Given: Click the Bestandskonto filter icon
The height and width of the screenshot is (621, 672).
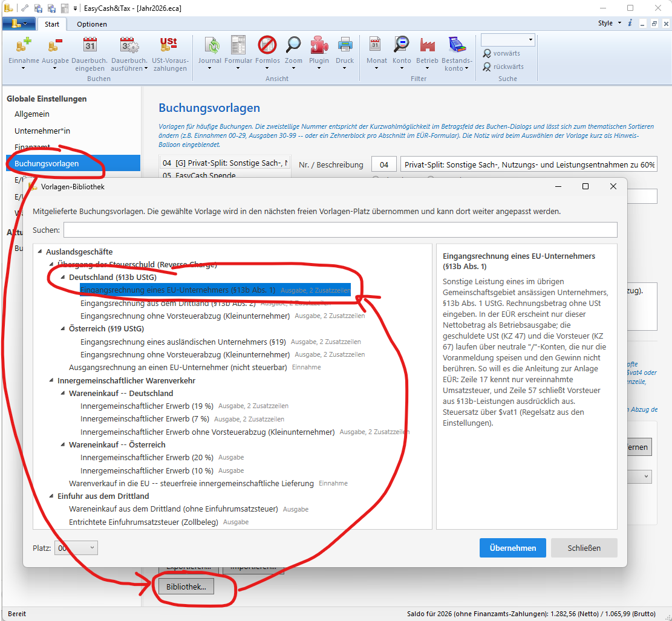Looking at the screenshot, I should [457, 45].
